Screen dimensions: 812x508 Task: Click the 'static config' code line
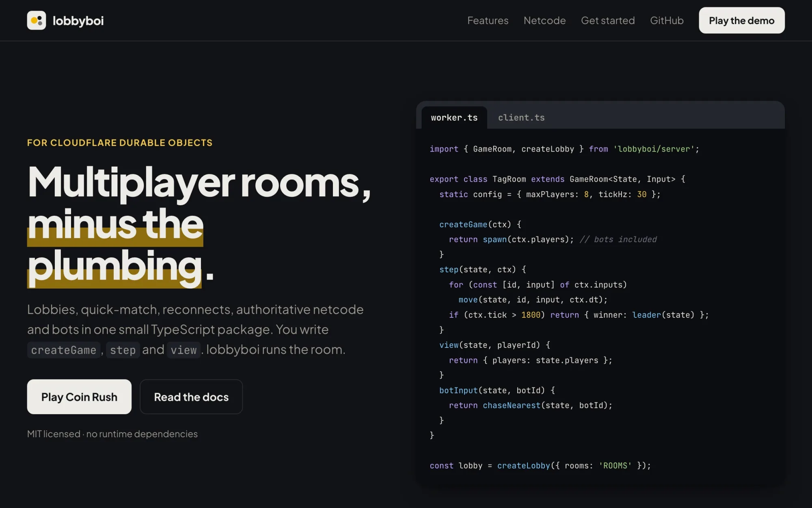[550, 194]
